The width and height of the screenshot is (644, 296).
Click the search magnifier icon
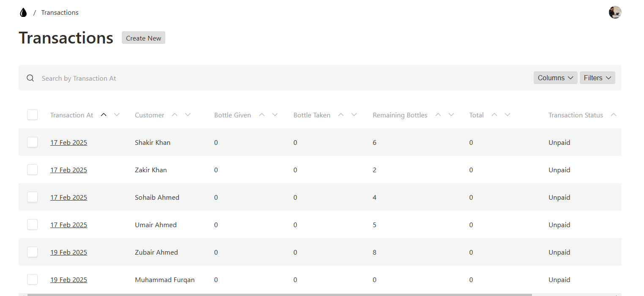[x=30, y=78]
